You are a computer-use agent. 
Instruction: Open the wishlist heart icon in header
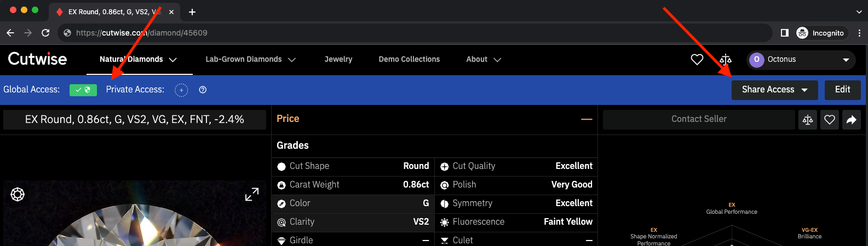(697, 60)
